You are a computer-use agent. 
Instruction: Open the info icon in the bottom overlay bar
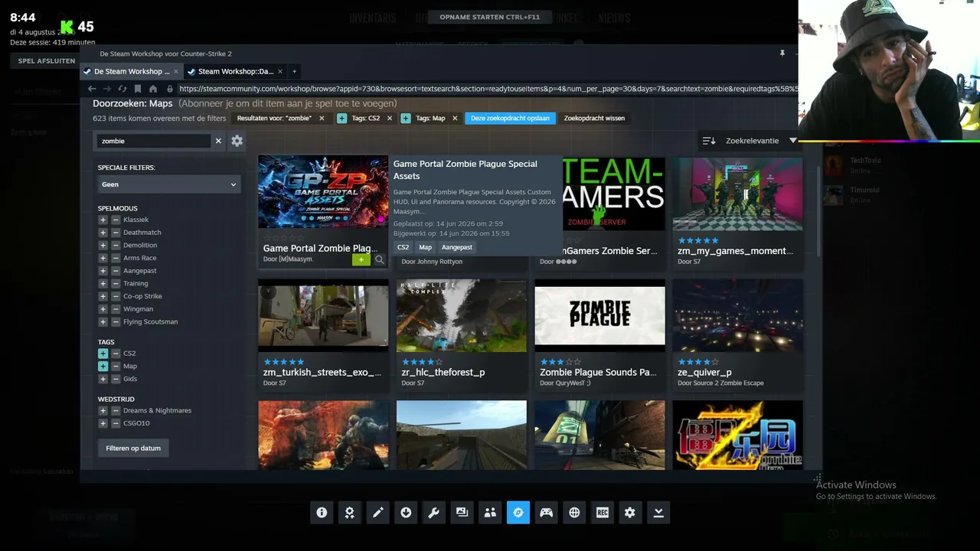click(322, 513)
